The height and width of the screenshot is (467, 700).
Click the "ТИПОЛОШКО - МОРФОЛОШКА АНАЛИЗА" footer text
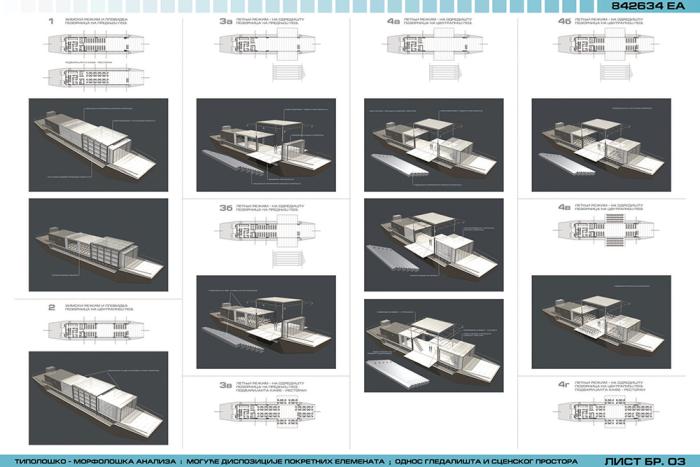pyautogui.click(x=95, y=461)
